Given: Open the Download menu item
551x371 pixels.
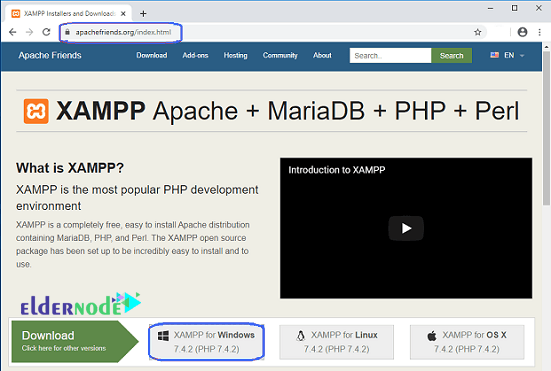Looking at the screenshot, I should 152,56.
